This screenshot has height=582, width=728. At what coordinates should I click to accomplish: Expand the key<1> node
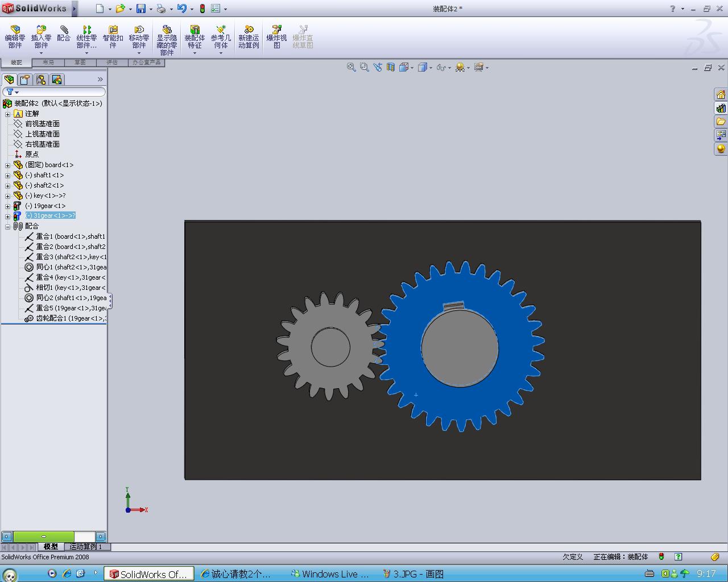pyautogui.click(x=8, y=196)
